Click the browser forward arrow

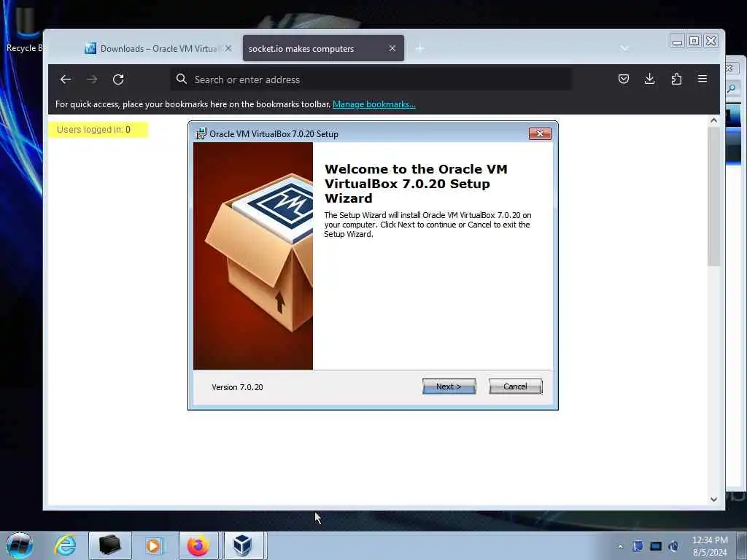(x=92, y=79)
